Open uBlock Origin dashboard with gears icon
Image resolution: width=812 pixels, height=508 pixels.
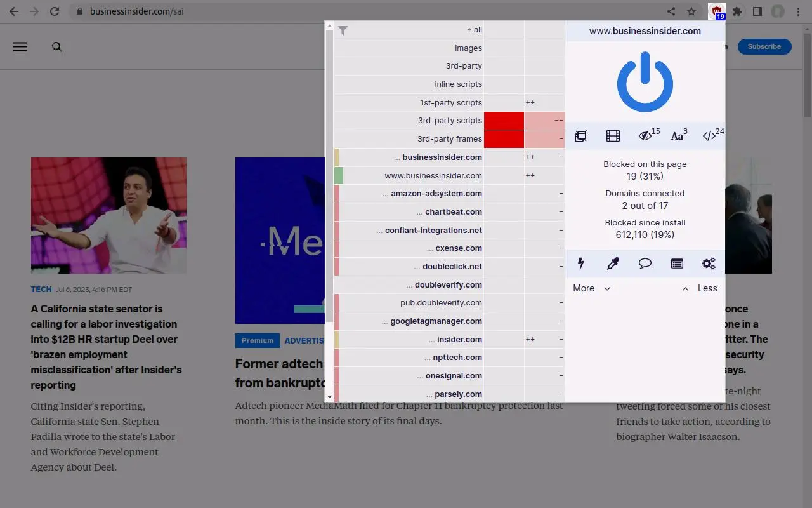point(709,263)
